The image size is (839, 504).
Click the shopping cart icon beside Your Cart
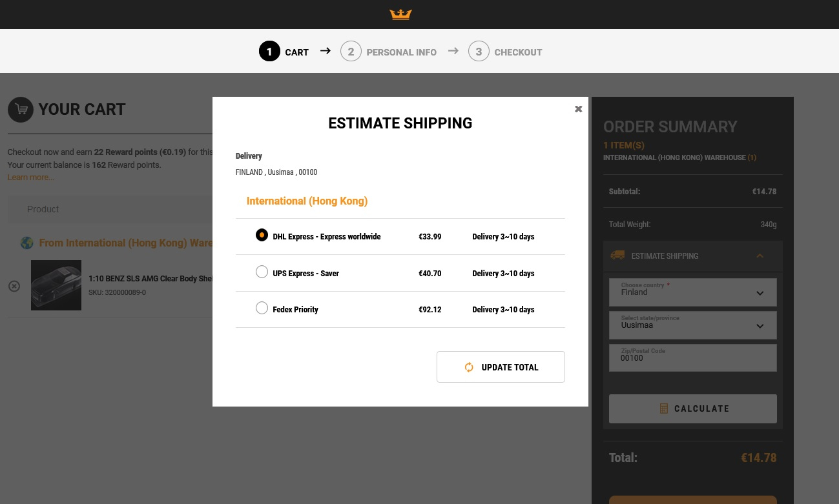21,110
